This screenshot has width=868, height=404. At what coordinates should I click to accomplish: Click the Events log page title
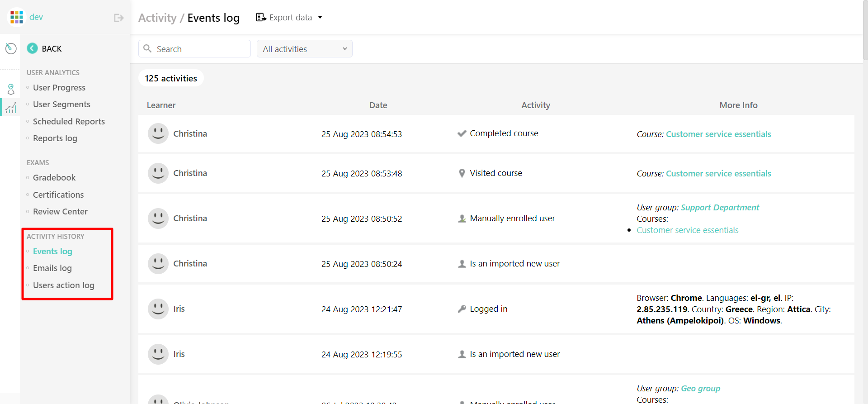point(213,18)
